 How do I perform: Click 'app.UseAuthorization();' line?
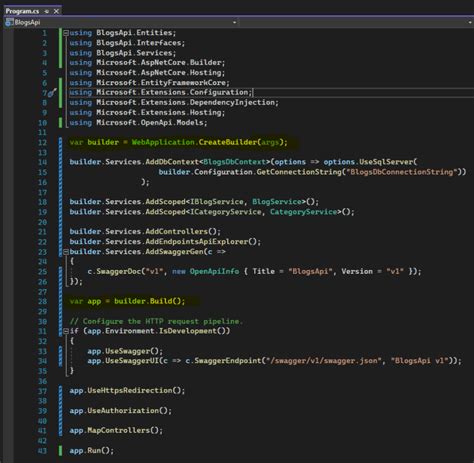pos(120,410)
